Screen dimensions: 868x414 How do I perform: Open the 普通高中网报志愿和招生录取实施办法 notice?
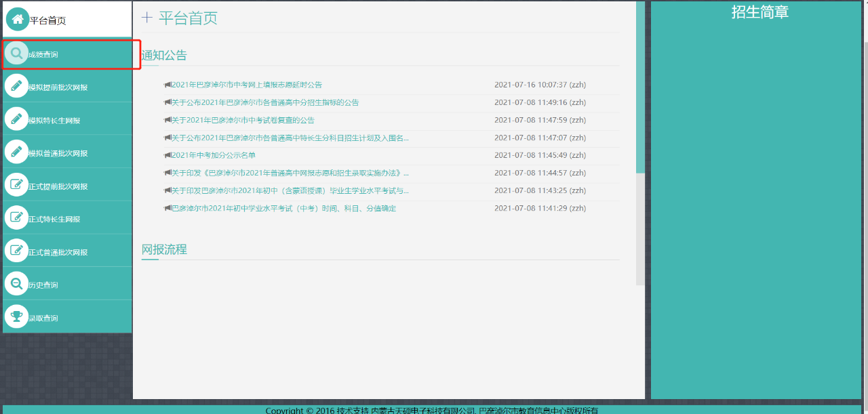(290, 173)
